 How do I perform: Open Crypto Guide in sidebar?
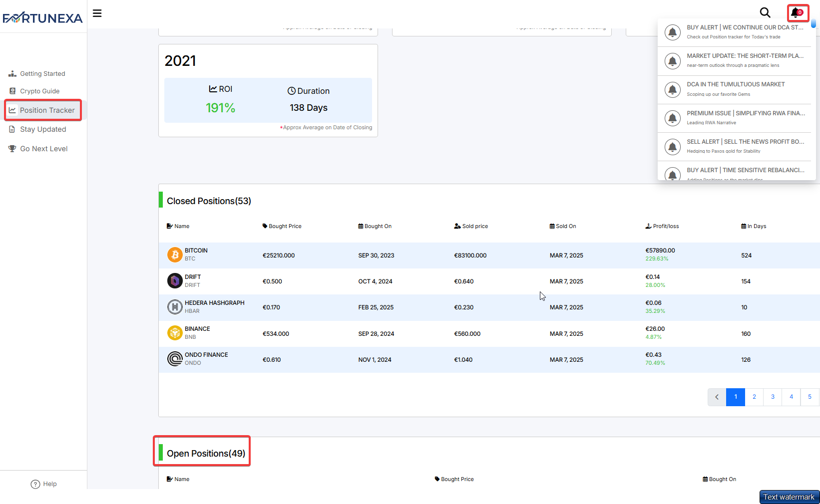pyautogui.click(x=34, y=91)
